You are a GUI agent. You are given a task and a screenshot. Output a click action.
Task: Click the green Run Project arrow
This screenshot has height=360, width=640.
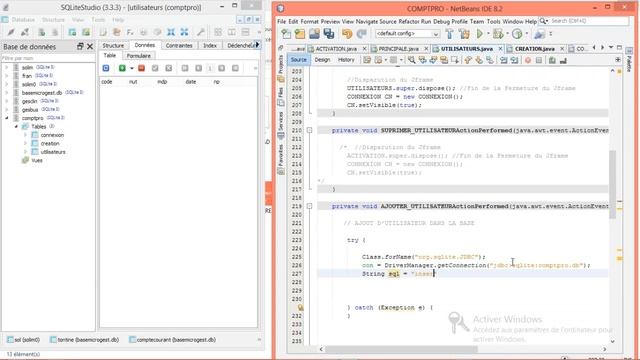(x=480, y=34)
